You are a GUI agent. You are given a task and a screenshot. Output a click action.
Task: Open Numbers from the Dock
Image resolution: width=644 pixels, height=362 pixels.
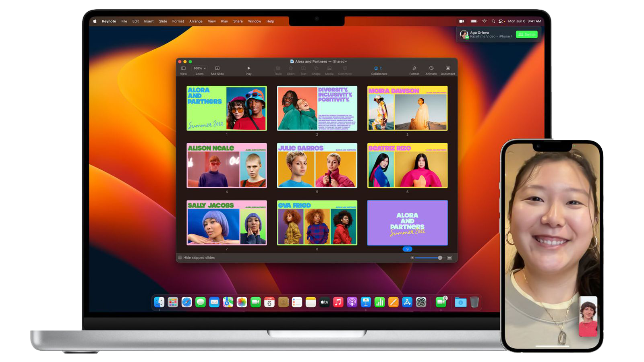point(379,302)
